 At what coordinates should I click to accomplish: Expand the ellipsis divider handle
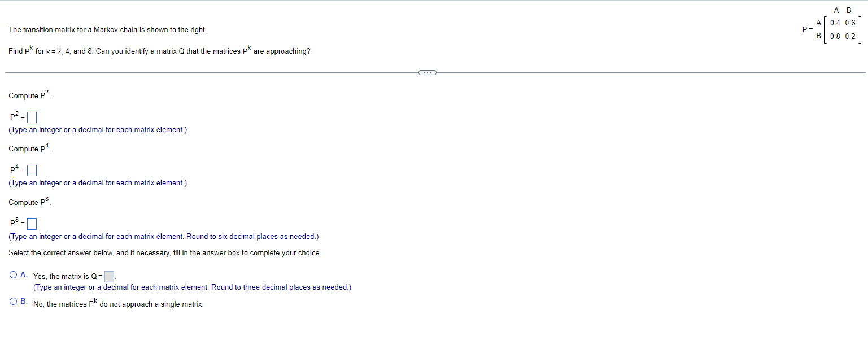click(x=426, y=72)
